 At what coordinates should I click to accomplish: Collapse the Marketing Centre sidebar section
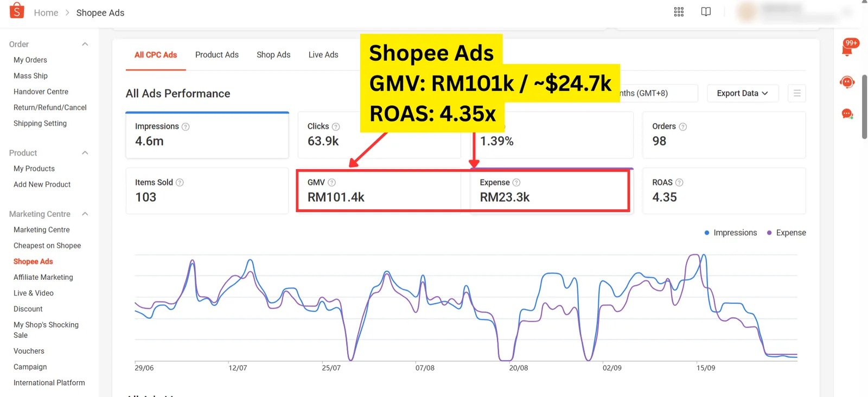click(85, 214)
